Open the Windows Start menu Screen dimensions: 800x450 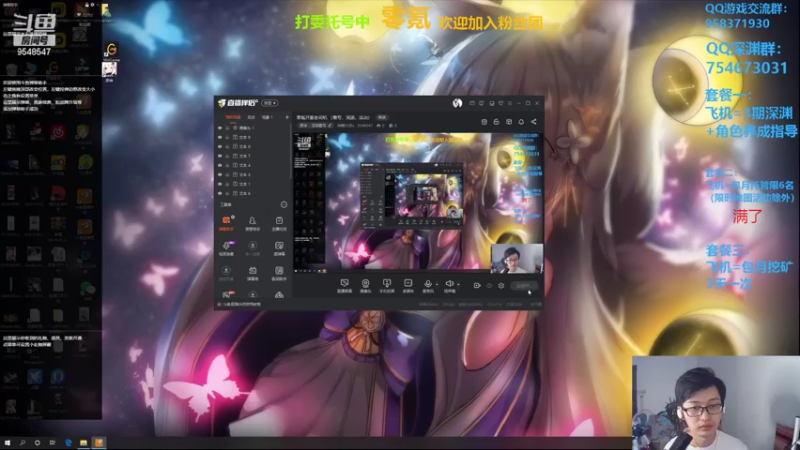pos(7,443)
